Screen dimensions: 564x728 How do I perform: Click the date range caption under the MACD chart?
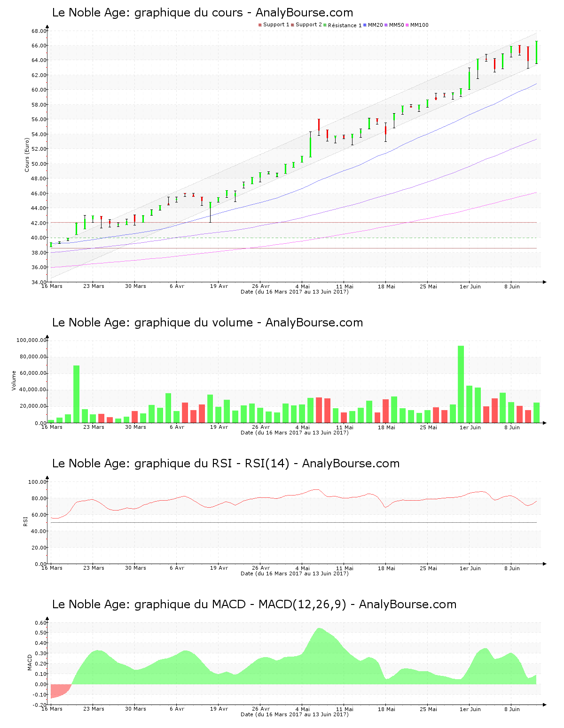(294, 714)
